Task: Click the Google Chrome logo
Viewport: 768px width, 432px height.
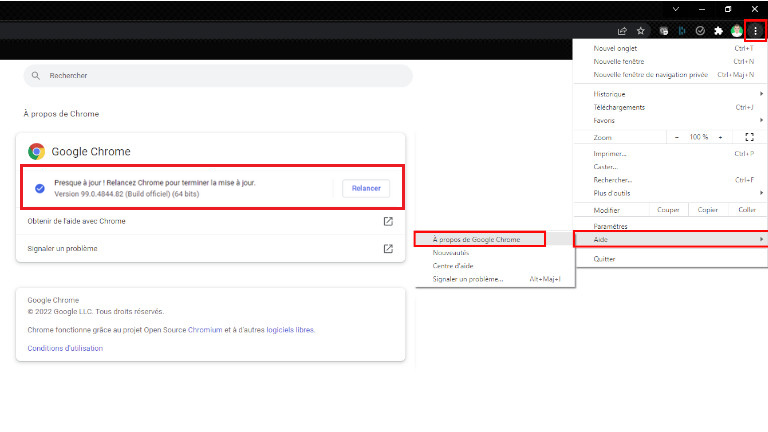Action: tap(36, 151)
